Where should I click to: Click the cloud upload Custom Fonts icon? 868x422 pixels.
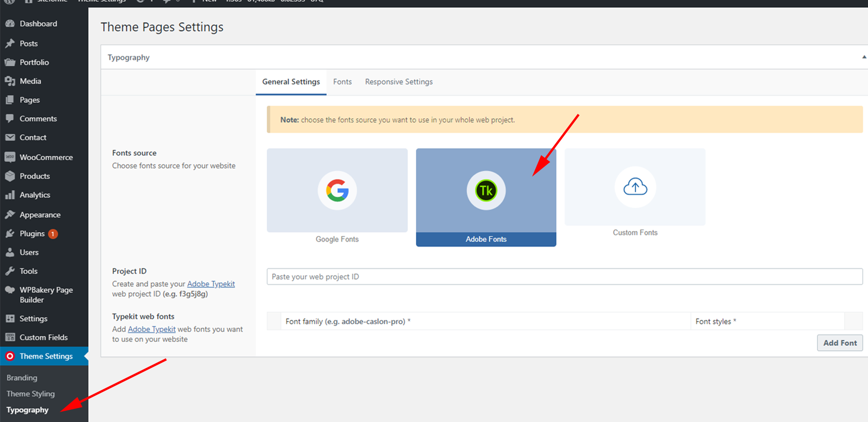click(x=635, y=187)
